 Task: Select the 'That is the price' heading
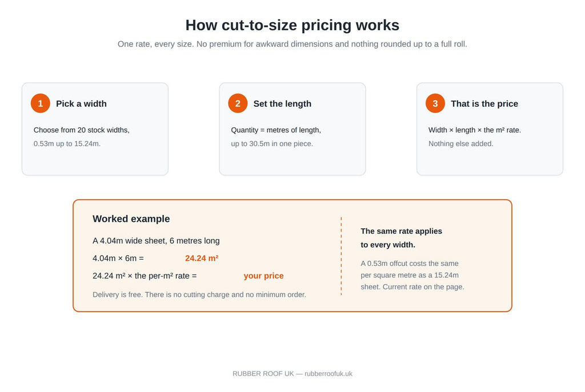pyautogui.click(x=484, y=104)
